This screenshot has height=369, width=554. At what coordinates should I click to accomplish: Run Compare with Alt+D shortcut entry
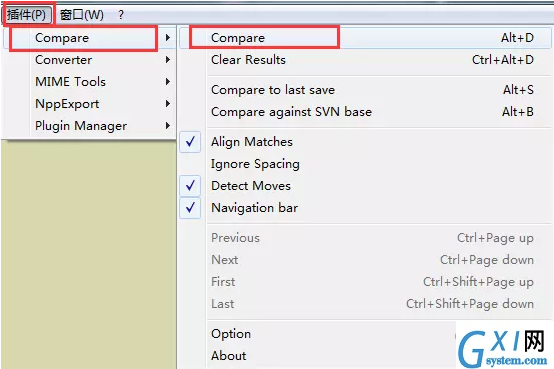click(365, 37)
